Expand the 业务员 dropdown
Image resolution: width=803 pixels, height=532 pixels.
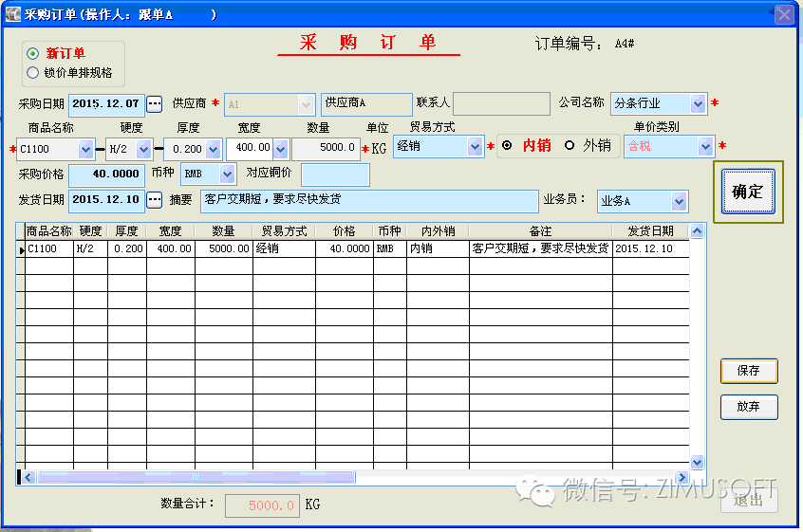[x=678, y=201]
